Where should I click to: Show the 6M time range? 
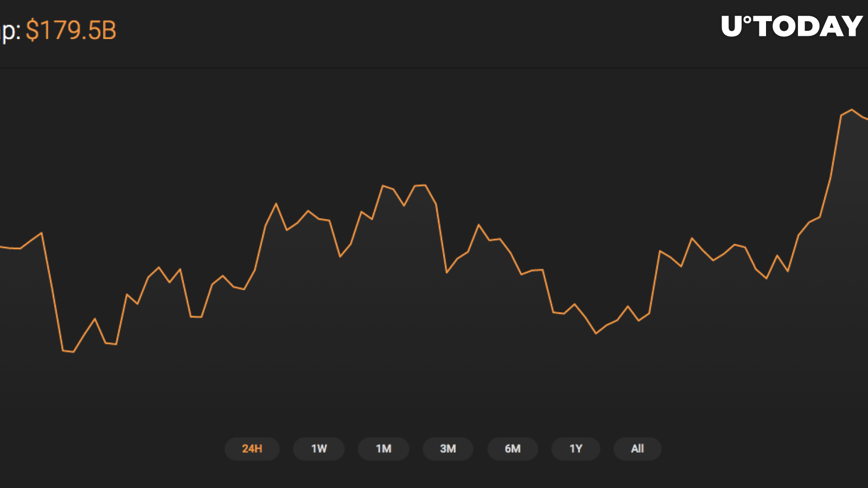pyautogui.click(x=513, y=449)
